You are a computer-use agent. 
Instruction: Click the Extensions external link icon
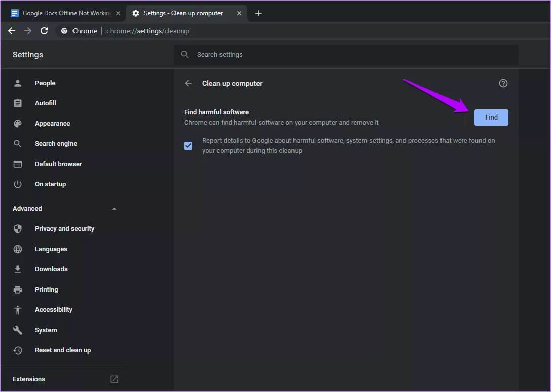[114, 379]
